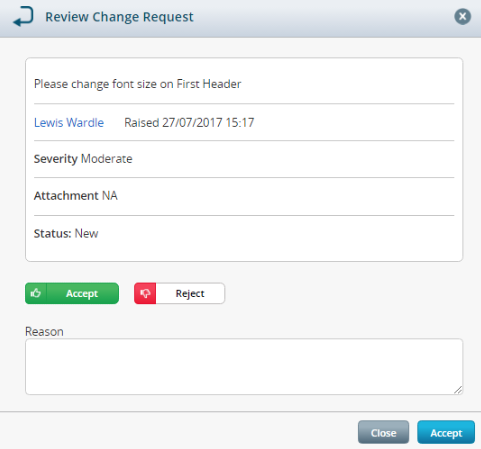
Task: Confirm with the blue Accept footer button
Action: coord(446,432)
